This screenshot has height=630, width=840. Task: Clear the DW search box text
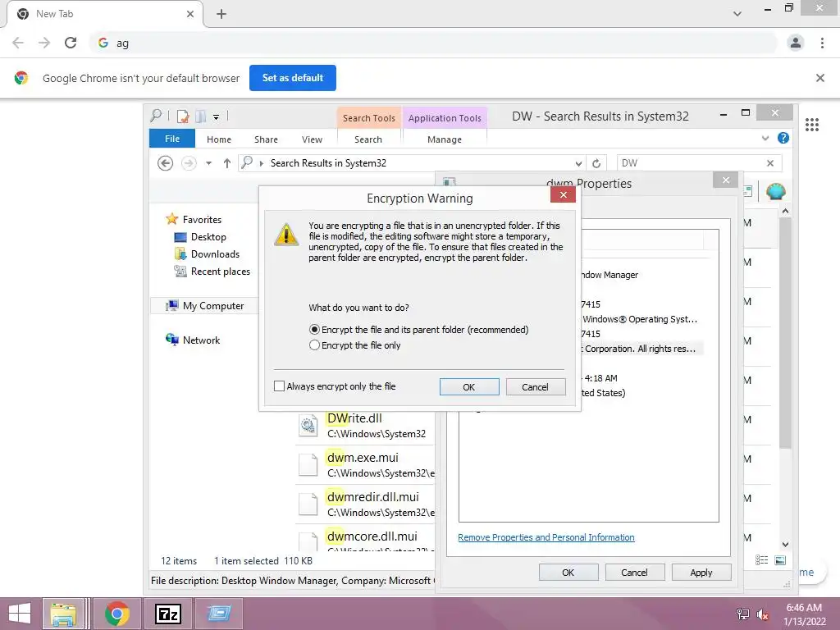[769, 163]
